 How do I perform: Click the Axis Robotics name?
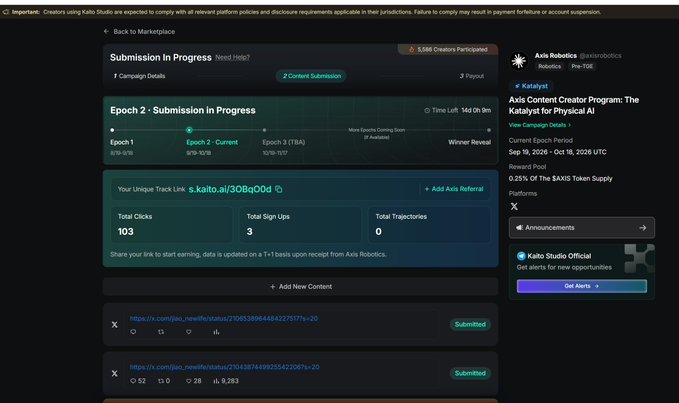coord(556,55)
